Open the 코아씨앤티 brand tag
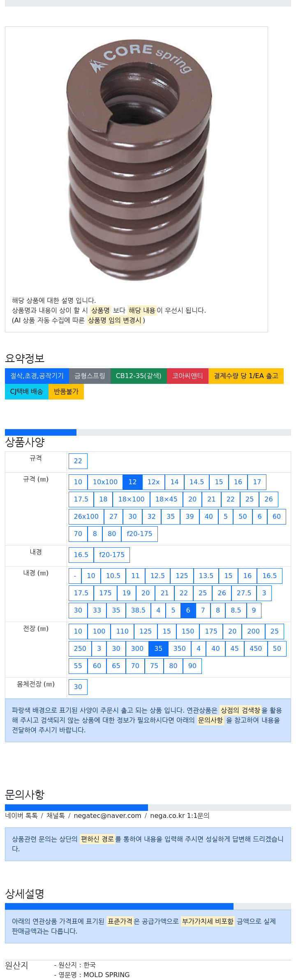Image resolution: width=296 pixels, height=980 pixels. click(x=187, y=376)
